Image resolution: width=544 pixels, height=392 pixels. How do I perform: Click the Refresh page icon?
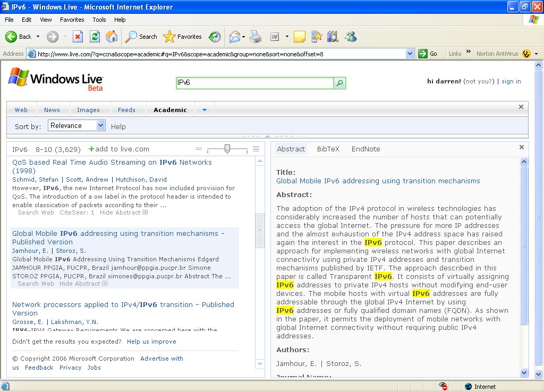(x=95, y=37)
